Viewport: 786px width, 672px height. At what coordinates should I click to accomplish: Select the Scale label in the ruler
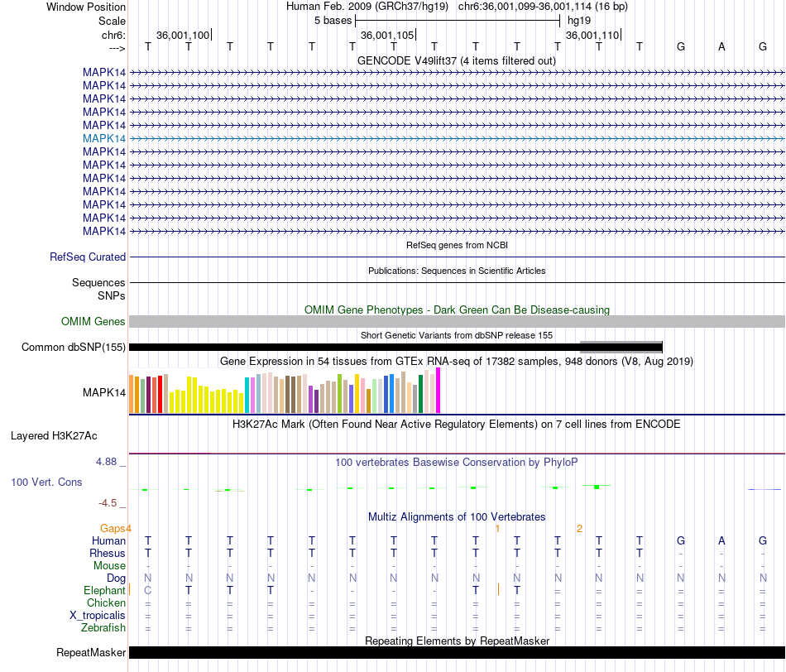[x=112, y=21]
